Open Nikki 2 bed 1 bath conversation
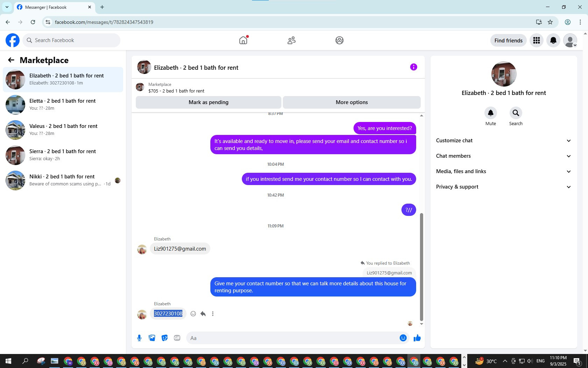The image size is (588, 368). 63,180
